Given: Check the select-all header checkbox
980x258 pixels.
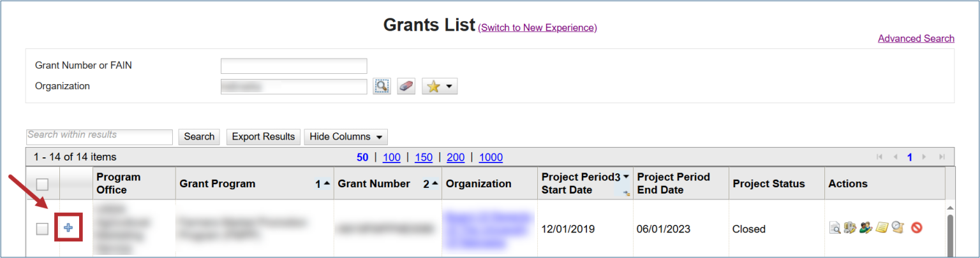Looking at the screenshot, I should (x=42, y=184).
